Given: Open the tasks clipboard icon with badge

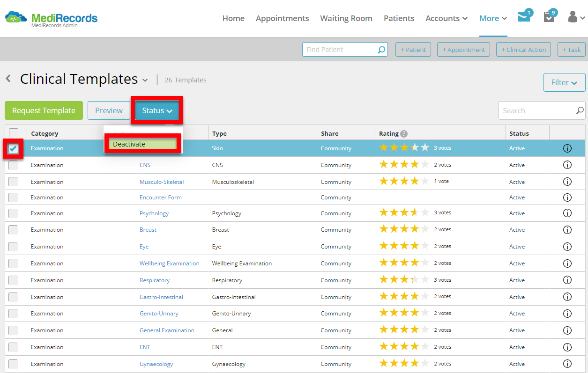Looking at the screenshot, I should tap(549, 16).
